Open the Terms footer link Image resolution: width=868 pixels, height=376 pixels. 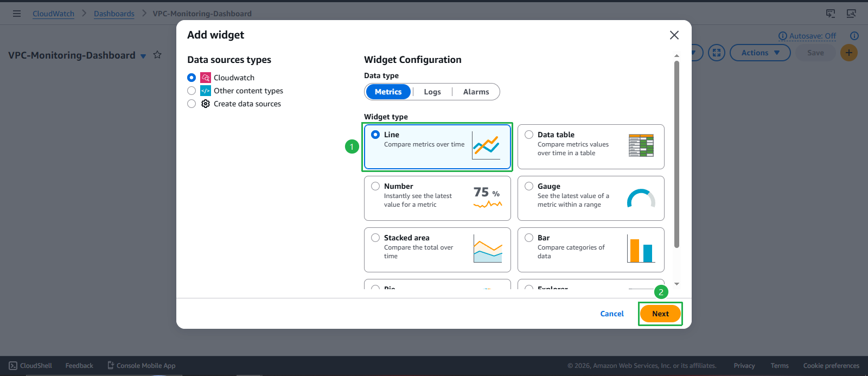coord(780,366)
